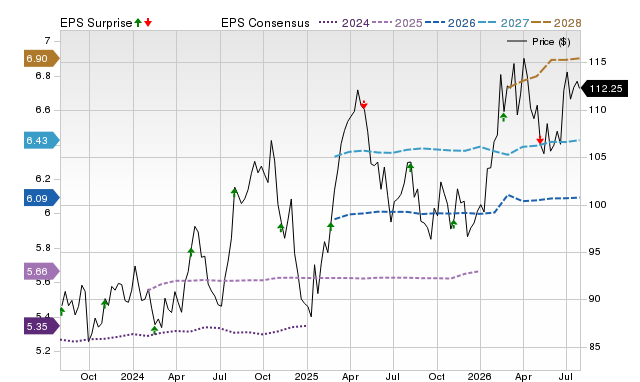Viewport: 640px width, 382px height.
Task: Click the EPS Surprise legend label
Action: 96,23
